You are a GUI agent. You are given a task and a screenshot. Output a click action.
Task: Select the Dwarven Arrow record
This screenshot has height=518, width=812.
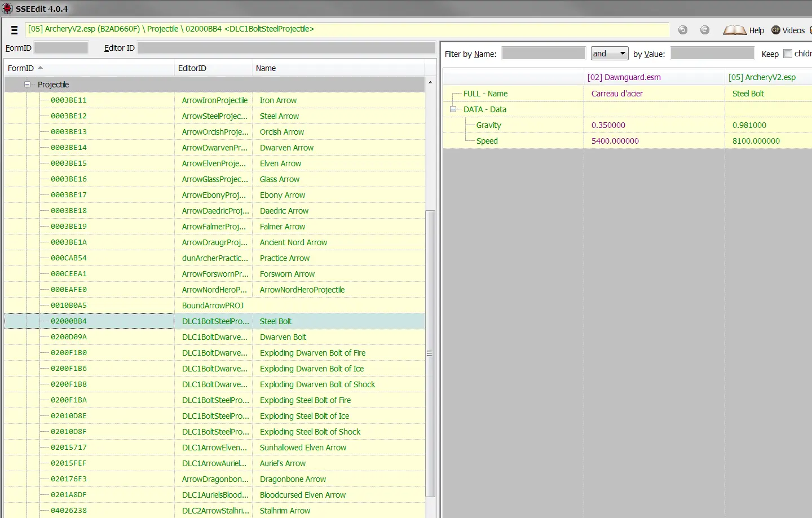(214, 148)
